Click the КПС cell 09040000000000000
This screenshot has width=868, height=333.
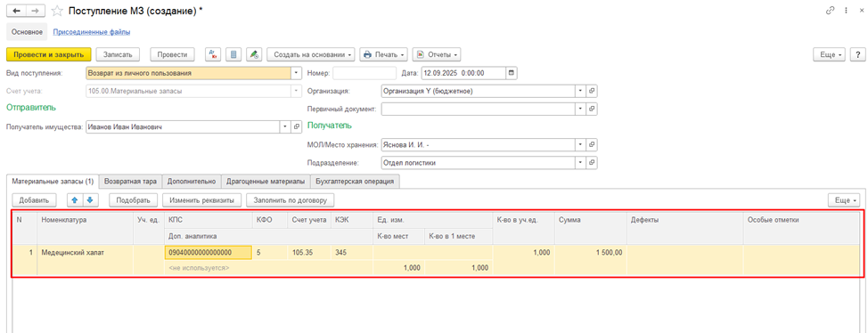209,252
